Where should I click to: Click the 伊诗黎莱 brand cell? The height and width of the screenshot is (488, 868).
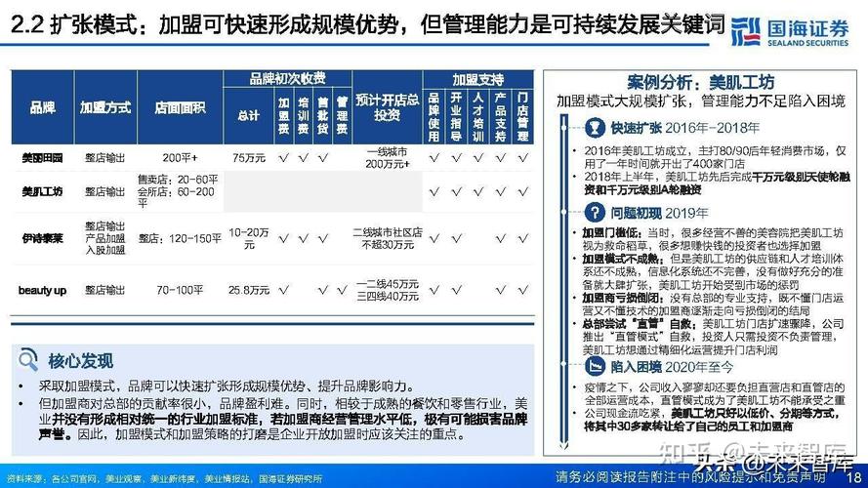pos(42,238)
